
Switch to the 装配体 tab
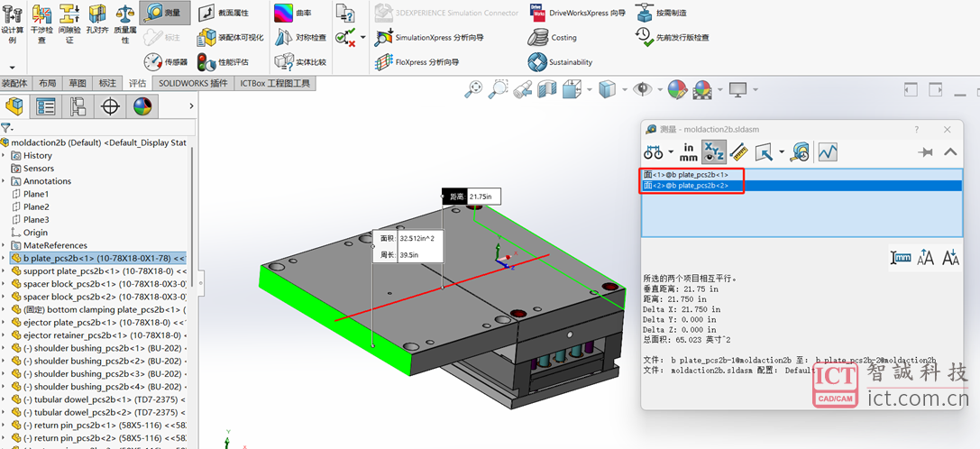click(15, 83)
